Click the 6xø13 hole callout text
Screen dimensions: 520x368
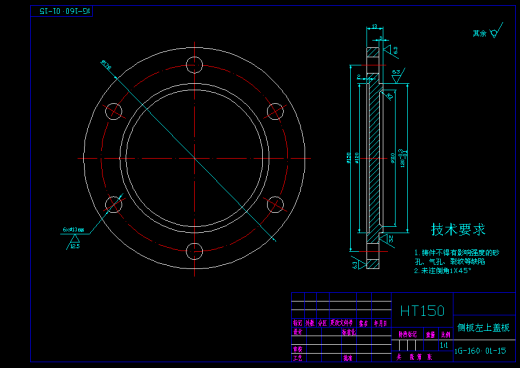point(73,230)
